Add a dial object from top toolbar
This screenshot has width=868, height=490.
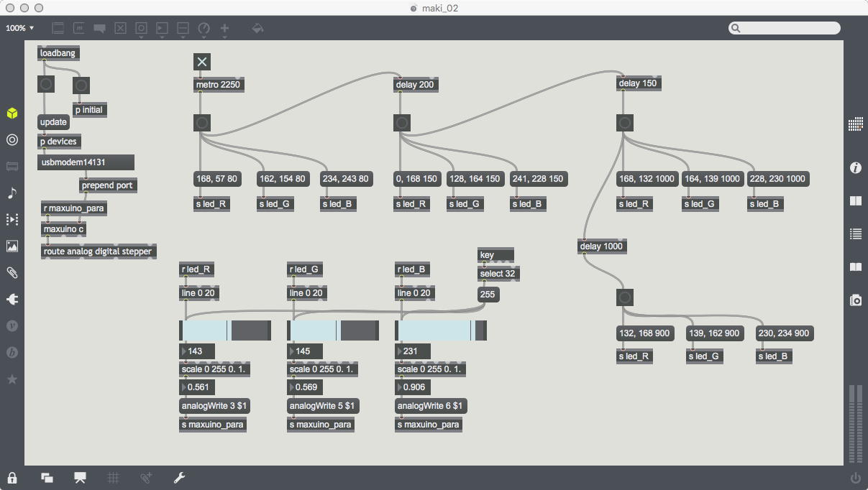(204, 28)
